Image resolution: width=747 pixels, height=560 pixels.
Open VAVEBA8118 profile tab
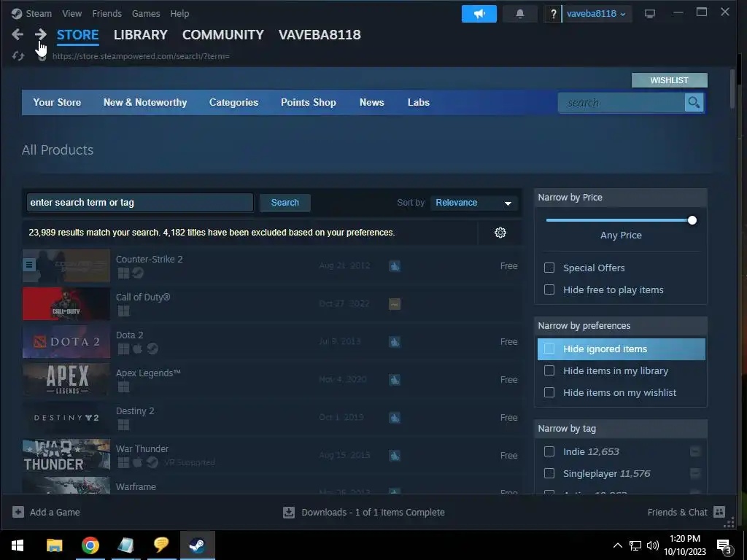320,35
